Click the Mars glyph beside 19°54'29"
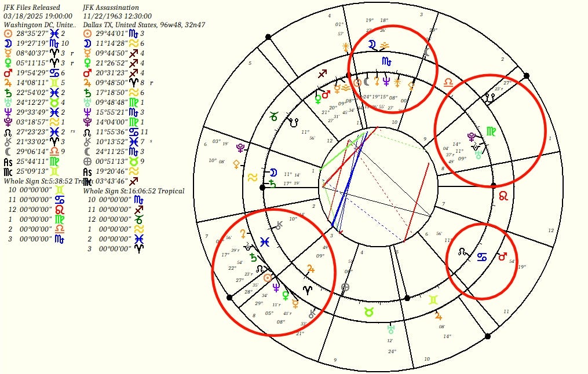This screenshot has height=374, width=588. click(x=8, y=73)
